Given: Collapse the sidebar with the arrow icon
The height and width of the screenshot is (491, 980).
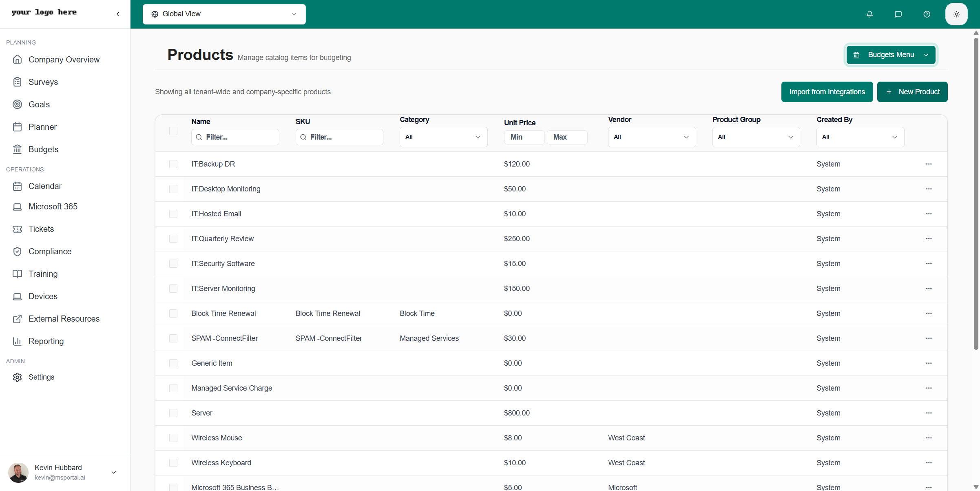Looking at the screenshot, I should [x=118, y=14].
